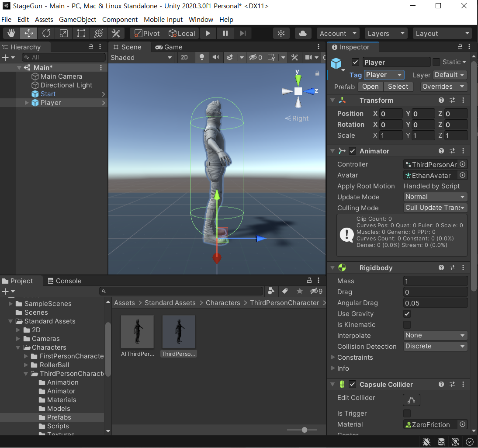Toggle Static checkbox
Image resolution: width=478 pixels, height=448 pixels.
[x=436, y=62]
